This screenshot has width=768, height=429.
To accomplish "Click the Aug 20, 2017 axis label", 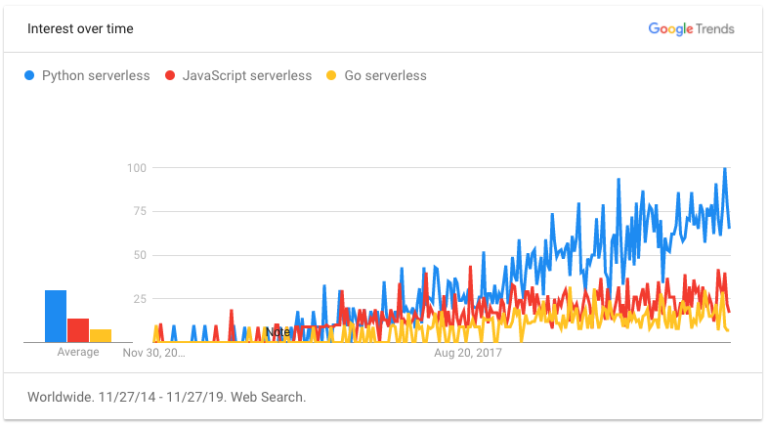I will (468, 353).
